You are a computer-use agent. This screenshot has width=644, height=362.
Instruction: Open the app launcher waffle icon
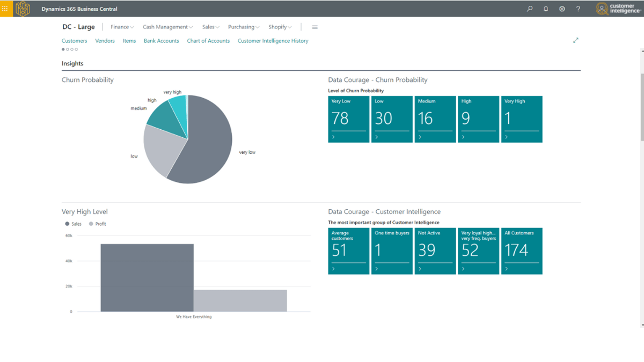[x=5, y=9]
